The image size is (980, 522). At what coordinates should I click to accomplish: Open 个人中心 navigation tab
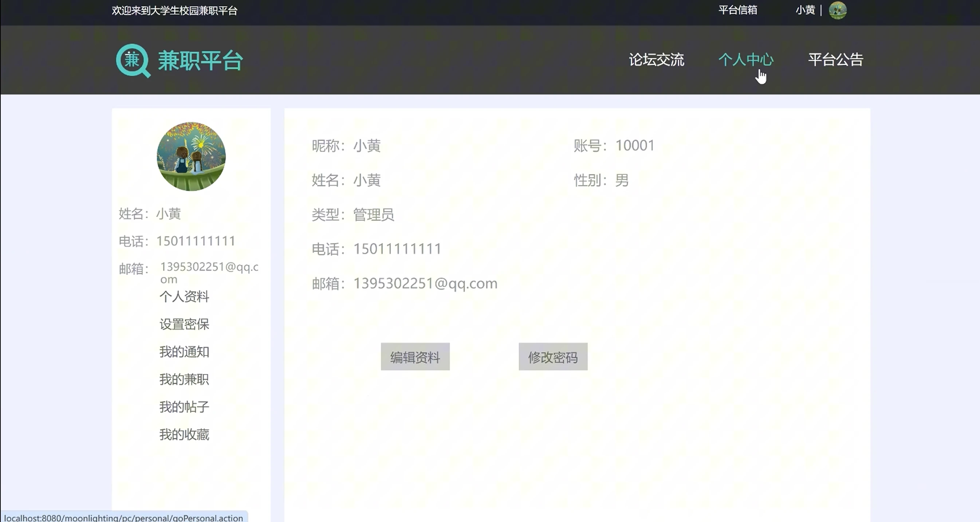(746, 60)
